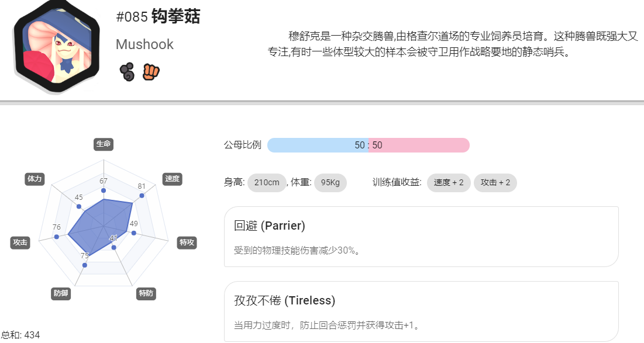The height and width of the screenshot is (343, 644).
Task: Select the 95Kg weight chip
Action: (330, 182)
